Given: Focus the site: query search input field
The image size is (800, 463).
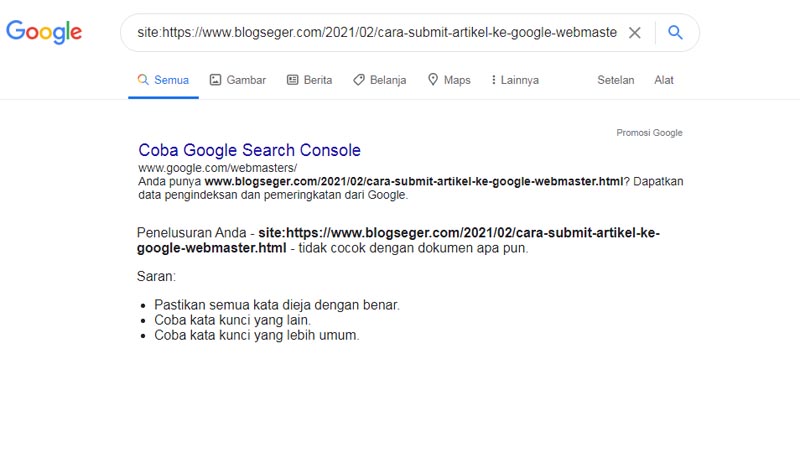Looking at the screenshot, I should (377, 33).
